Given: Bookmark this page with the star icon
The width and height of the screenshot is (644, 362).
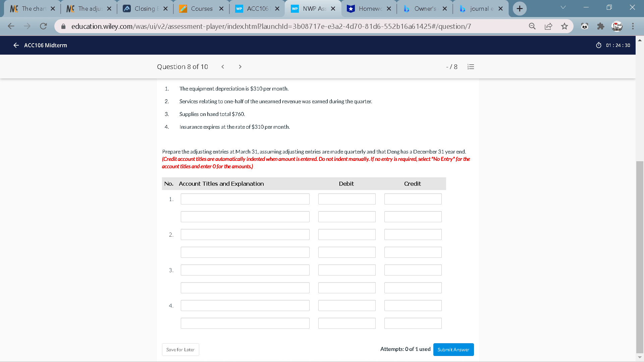Looking at the screenshot, I should pyautogui.click(x=565, y=26).
